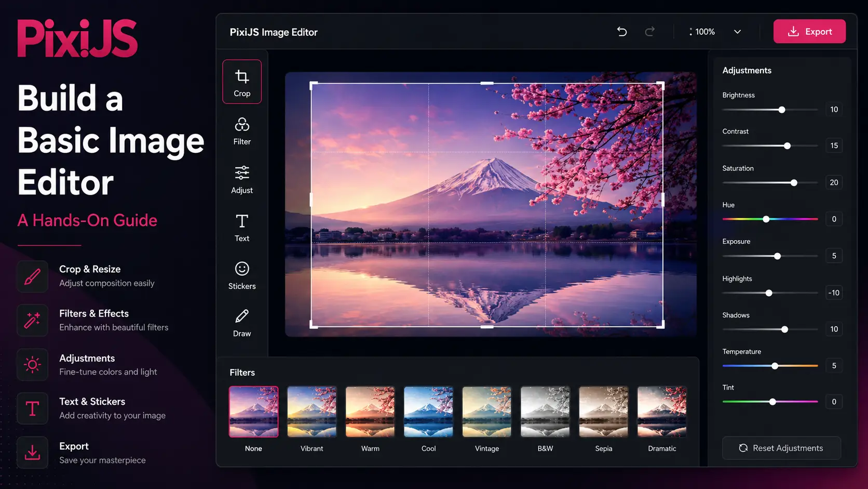Open the zoom level dropdown chevron
This screenshot has height=489, width=868.
pos(737,32)
